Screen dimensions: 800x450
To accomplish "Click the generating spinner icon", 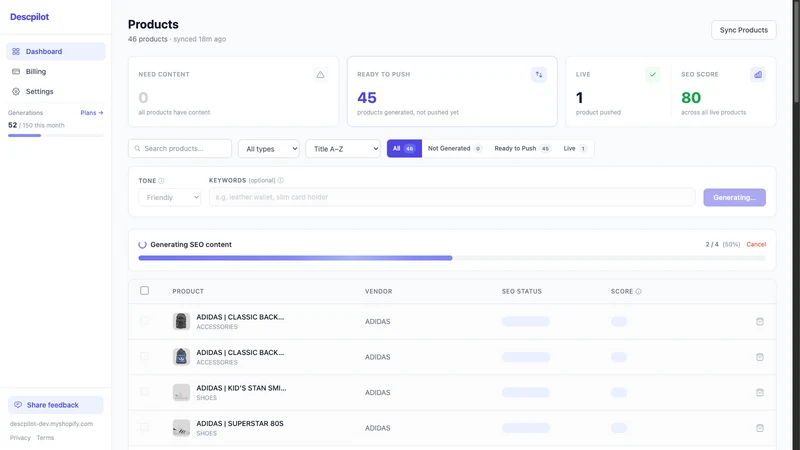I will [x=142, y=245].
